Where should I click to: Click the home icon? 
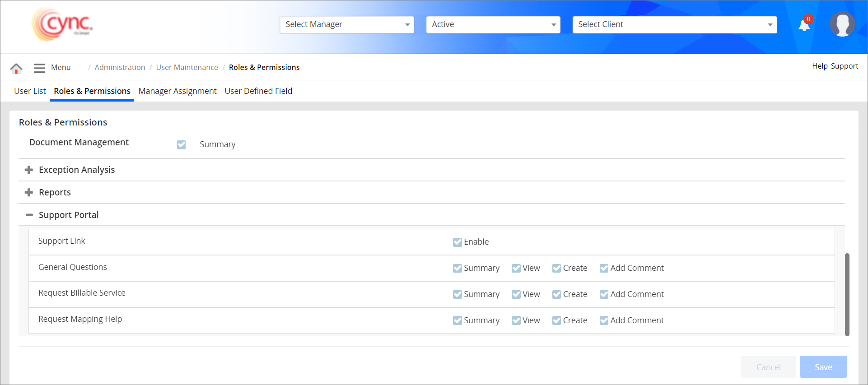tap(16, 68)
